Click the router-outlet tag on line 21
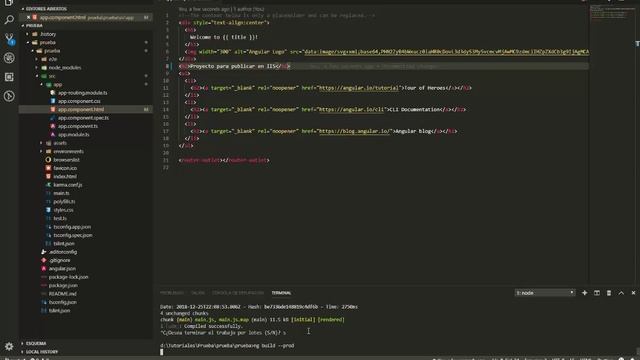This screenshot has width=640, height=360. click(x=224, y=160)
